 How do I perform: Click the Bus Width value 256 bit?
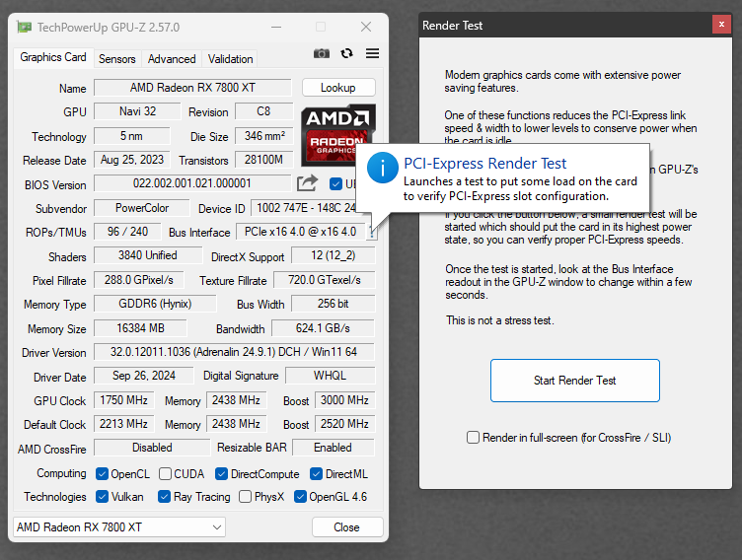point(334,304)
